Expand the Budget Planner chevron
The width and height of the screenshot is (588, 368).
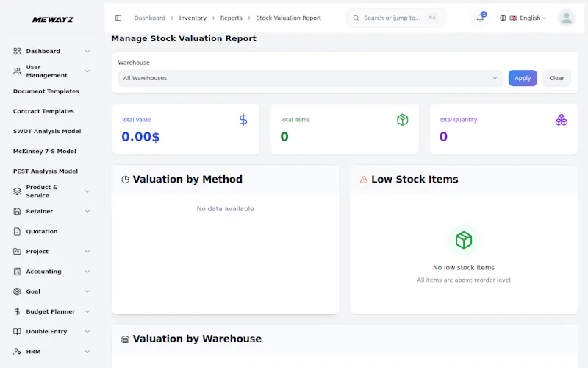pyautogui.click(x=87, y=311)
